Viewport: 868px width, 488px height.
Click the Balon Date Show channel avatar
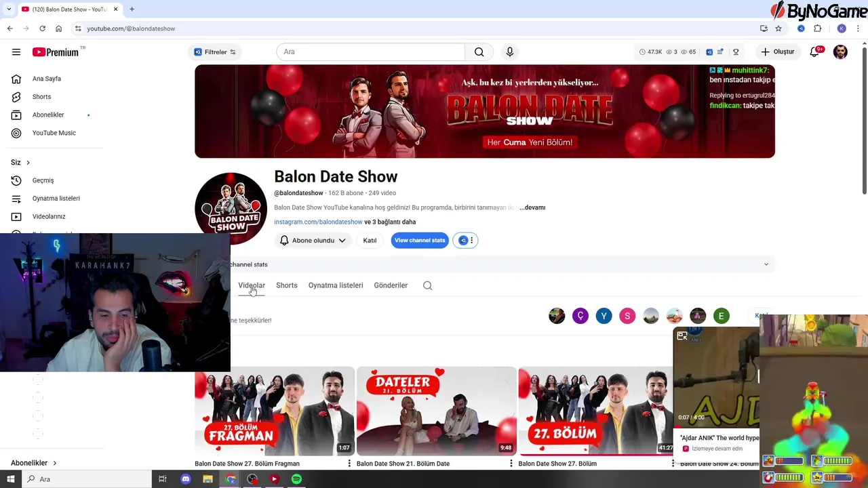(x=231, y=209)
